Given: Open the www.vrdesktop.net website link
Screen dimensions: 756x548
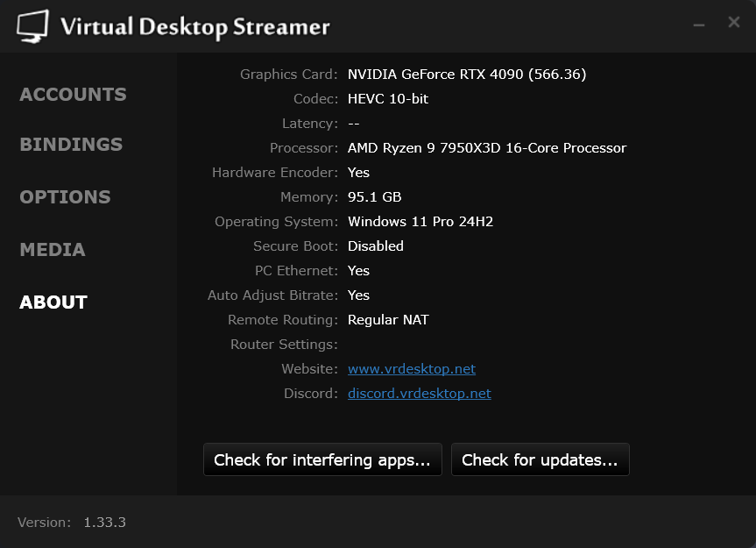Looking at the screenshot, I should point(411,368).
